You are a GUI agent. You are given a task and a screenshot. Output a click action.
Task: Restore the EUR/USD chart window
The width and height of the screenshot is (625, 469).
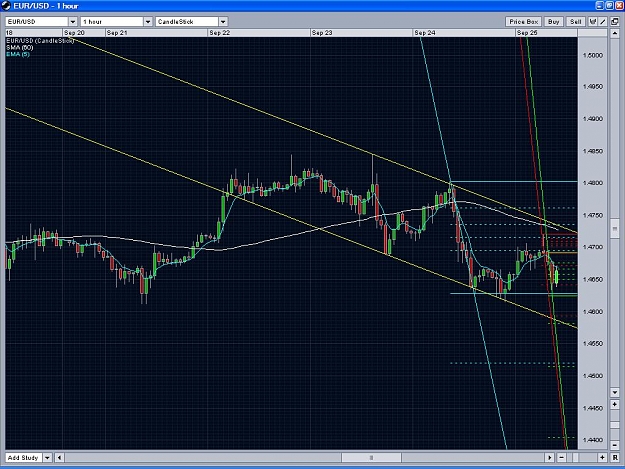click(609, 6)
